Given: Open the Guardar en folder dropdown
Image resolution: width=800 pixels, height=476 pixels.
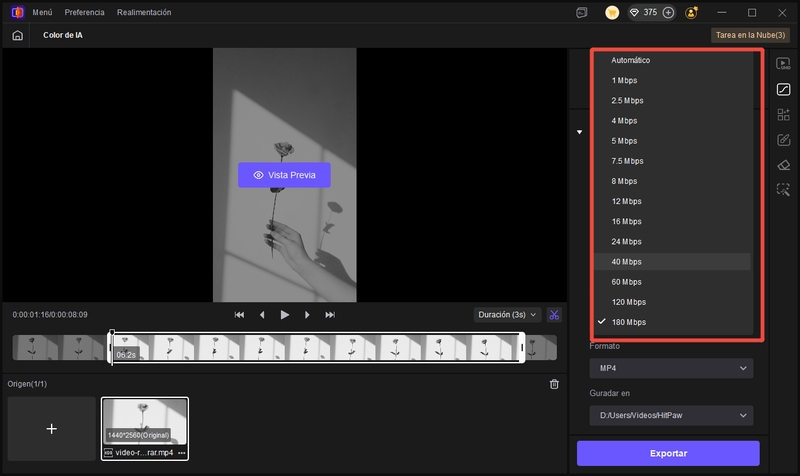Looking at the screenshot, I should pyautogui.click(x=670, y=415).
